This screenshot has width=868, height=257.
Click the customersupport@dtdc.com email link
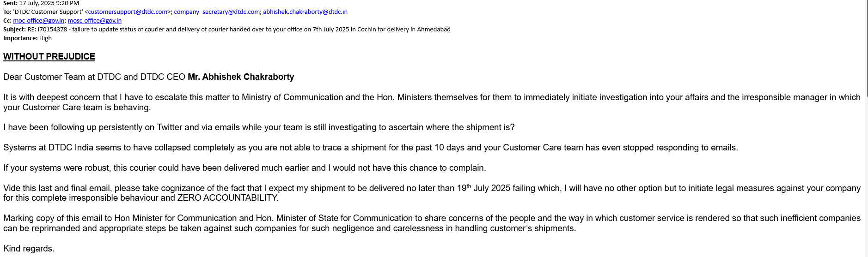[x=128, y=12]
